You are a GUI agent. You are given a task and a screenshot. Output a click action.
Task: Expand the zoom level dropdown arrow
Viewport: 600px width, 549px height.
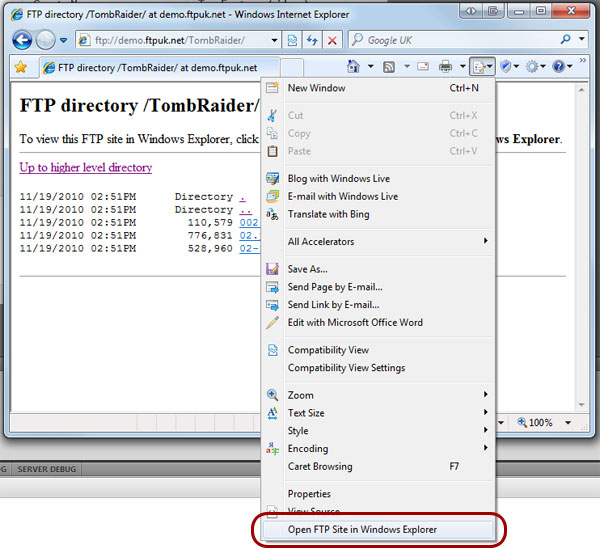pyautogui.click(x=568, y=423)
